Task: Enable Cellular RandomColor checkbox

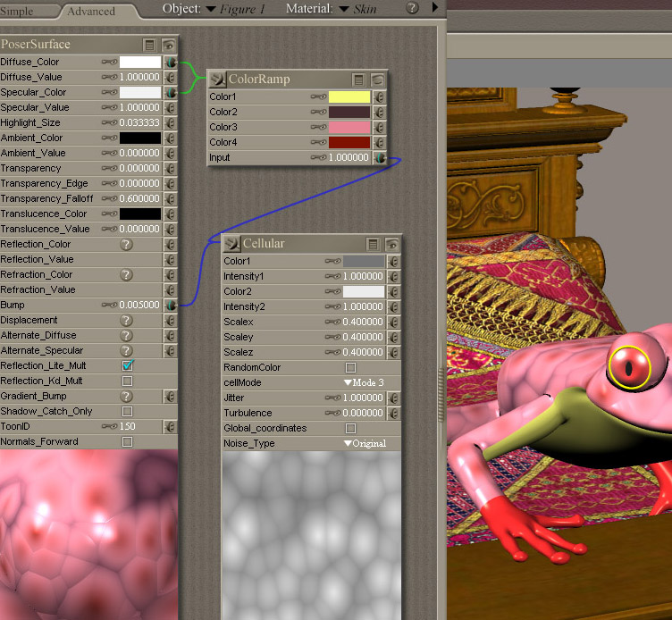Action: (x=350, y=368)
